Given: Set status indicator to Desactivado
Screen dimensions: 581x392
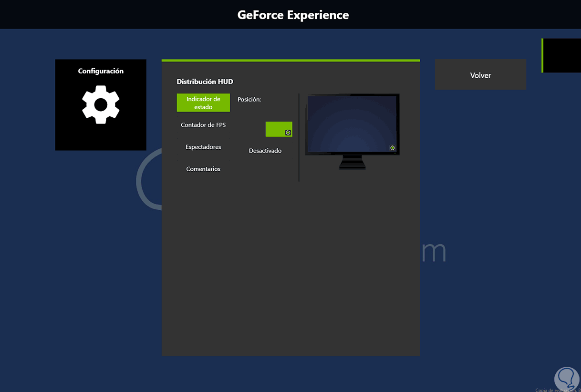Looking at the screenshot, I should pos(265,151).
